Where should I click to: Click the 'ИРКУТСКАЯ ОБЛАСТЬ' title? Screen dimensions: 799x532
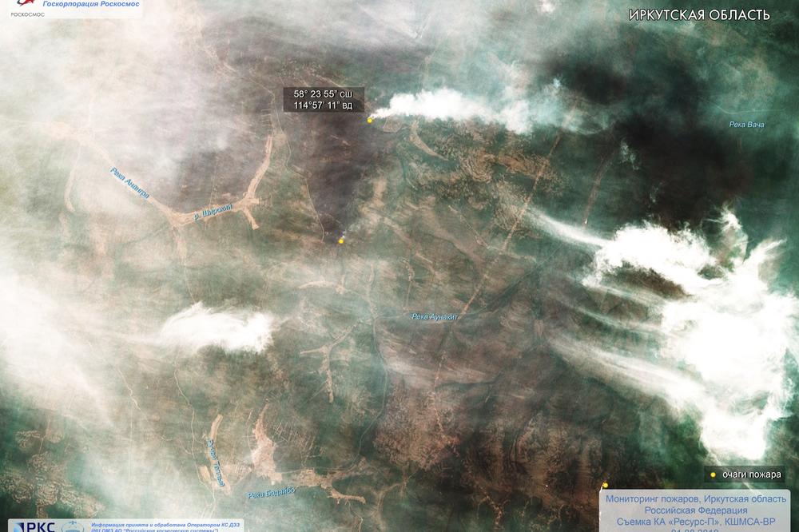pos(699,15)
